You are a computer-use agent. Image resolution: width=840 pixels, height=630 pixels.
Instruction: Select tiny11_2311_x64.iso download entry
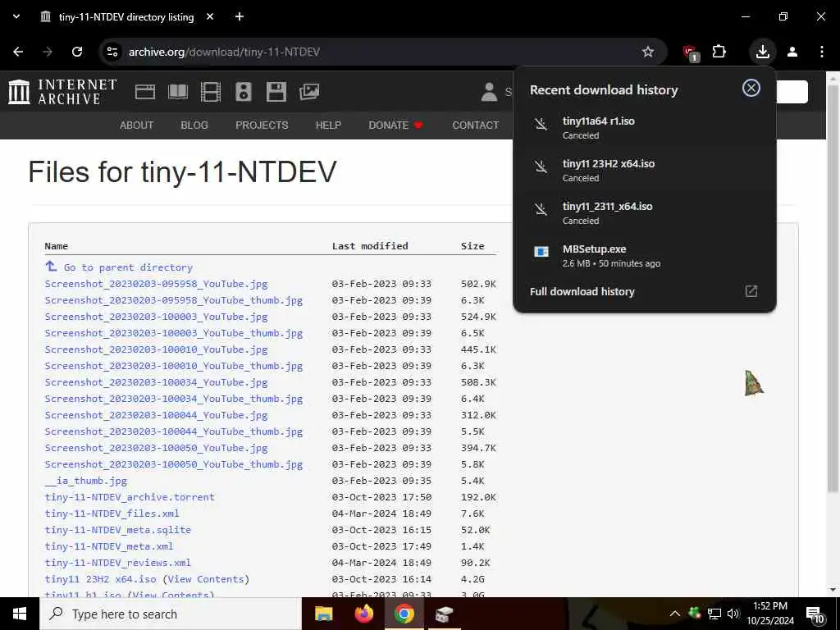tap(645, 212)
